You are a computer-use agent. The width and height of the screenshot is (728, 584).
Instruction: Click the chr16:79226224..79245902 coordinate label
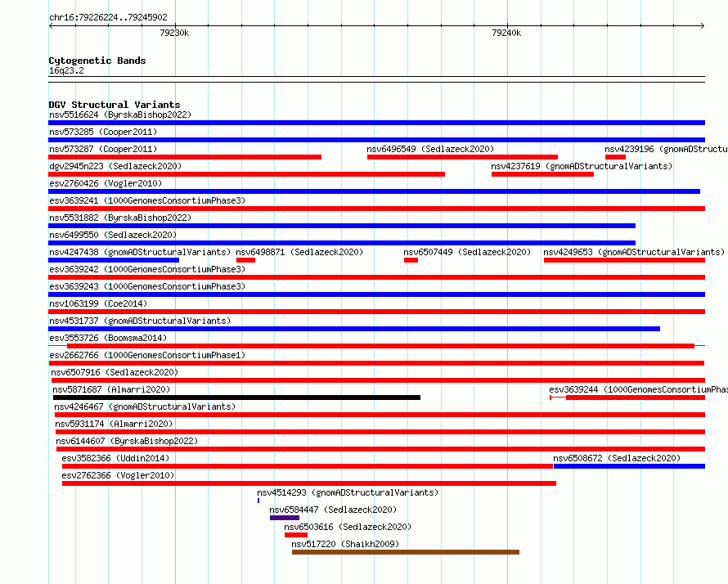pyautogui.click(x=108, y=17)
